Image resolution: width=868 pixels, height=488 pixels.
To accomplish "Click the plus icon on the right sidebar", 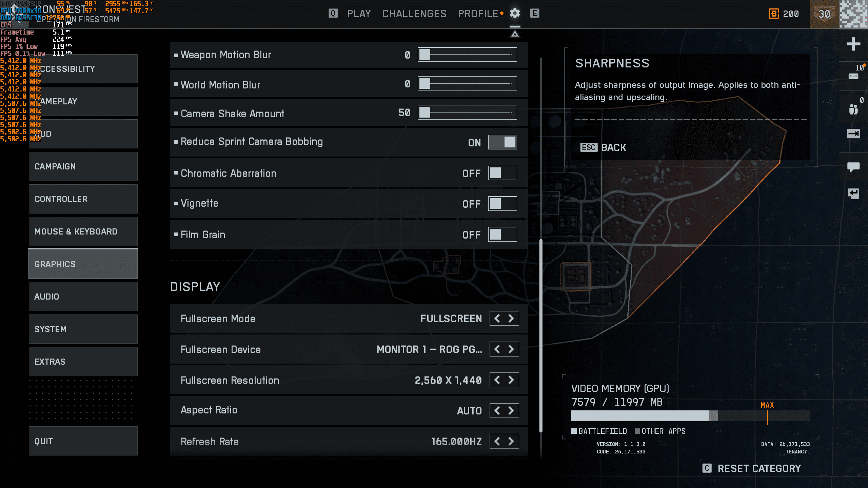I will pos(854,44).
